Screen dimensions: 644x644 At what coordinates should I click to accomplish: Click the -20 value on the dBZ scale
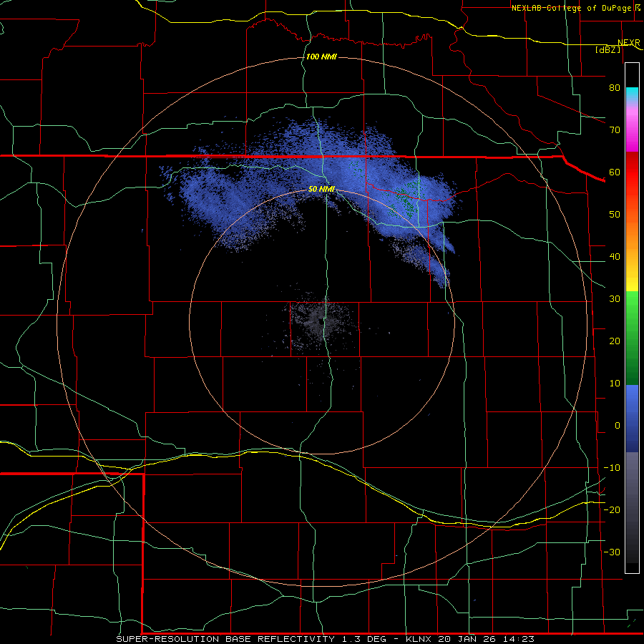click(x=612, y=509)
